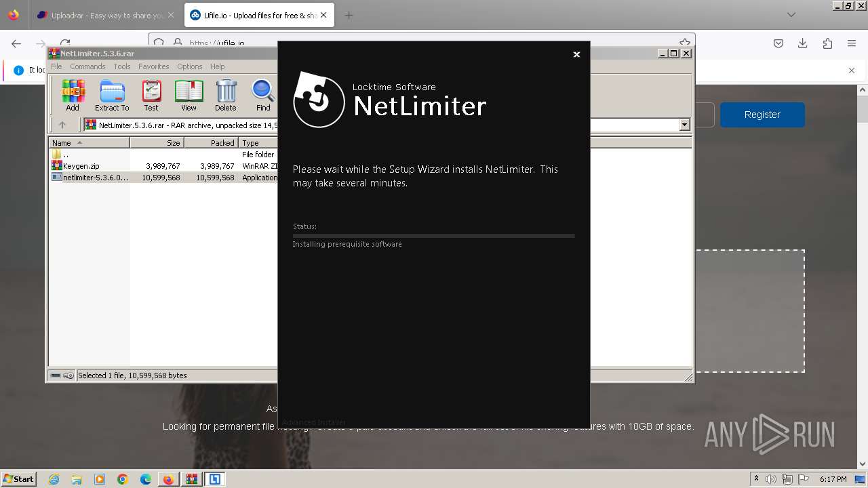
Task: Close the Ufile.io browser tab
Action: click(323, 15)
